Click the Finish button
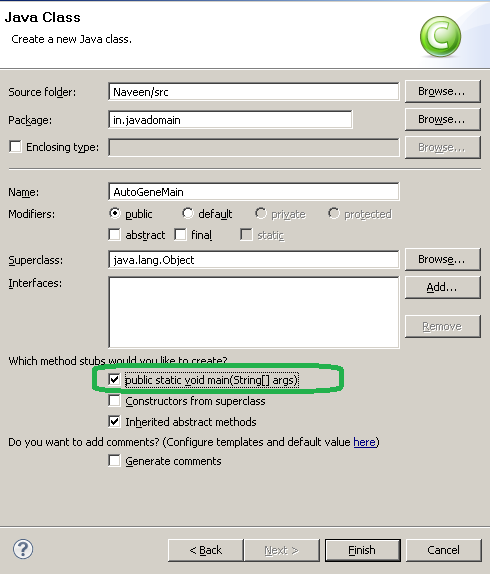 click(x=363, y=550)
